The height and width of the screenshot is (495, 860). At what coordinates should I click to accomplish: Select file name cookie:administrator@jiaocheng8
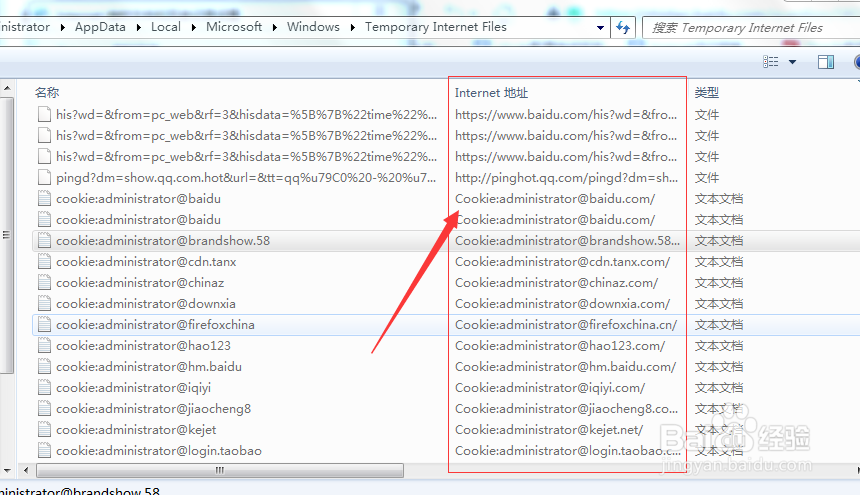click(x=154, y=409)
